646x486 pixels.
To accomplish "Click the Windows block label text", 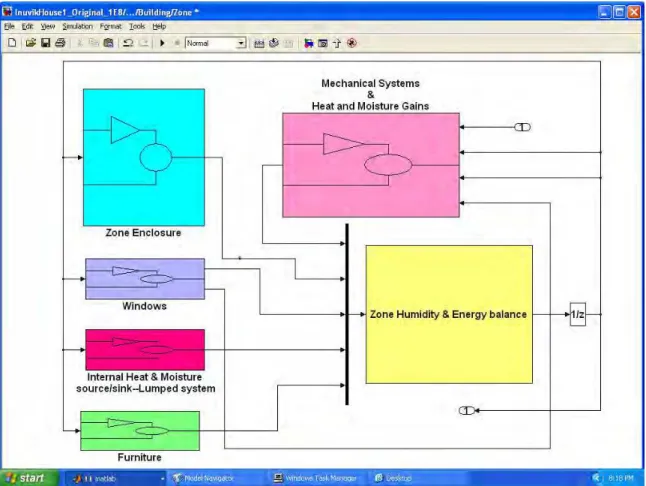I will 145,306.
